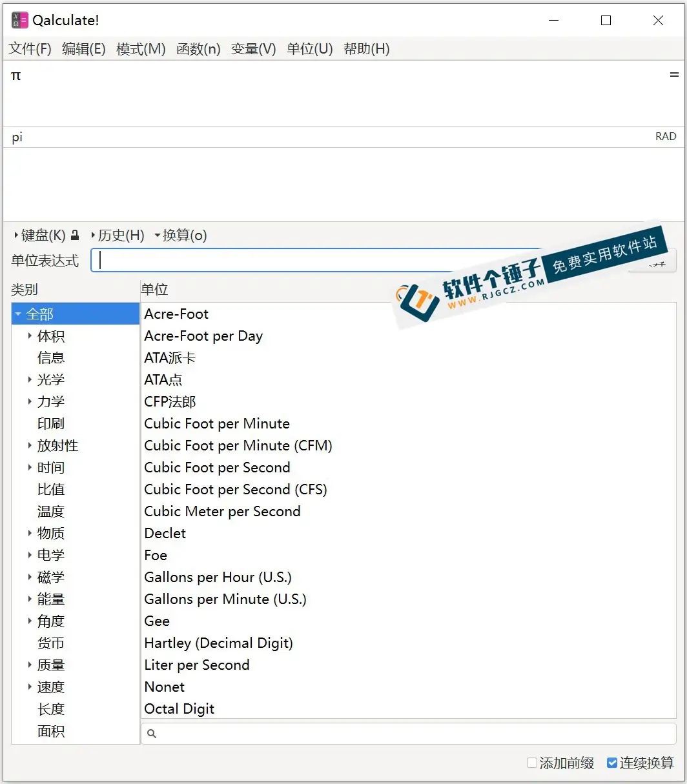687x784 pixels.
Task: Expand the 速度 category arrow
Action: [x=30, y=687]
